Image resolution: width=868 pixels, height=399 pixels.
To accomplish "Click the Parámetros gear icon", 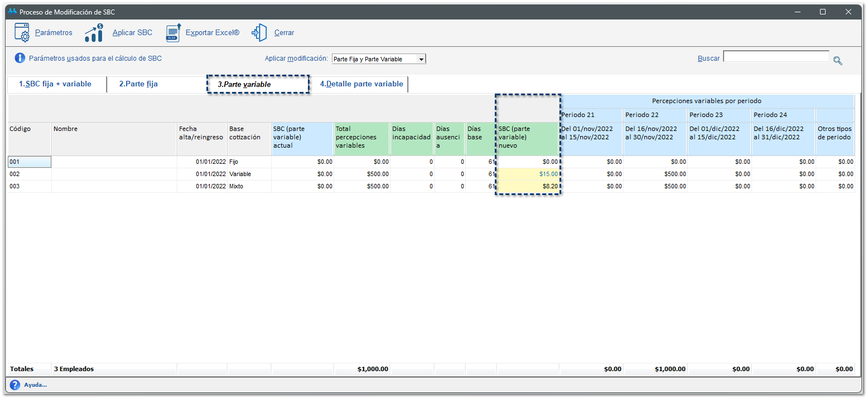I will 22,33.
